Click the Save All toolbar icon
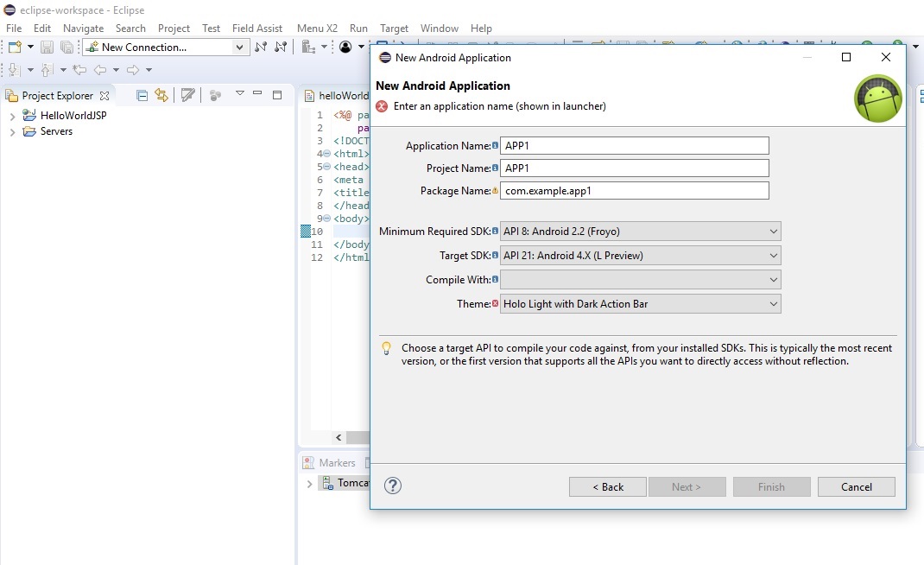Image resolution: width=924 pixels, height=565 pixels. click(66, 48)
